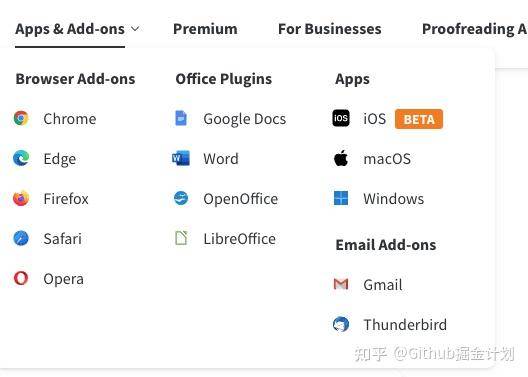Image resolution: width=528 pixels, height=377 pixels.
Task: Select the LibreOffice document icon
Action: [182, 238]
